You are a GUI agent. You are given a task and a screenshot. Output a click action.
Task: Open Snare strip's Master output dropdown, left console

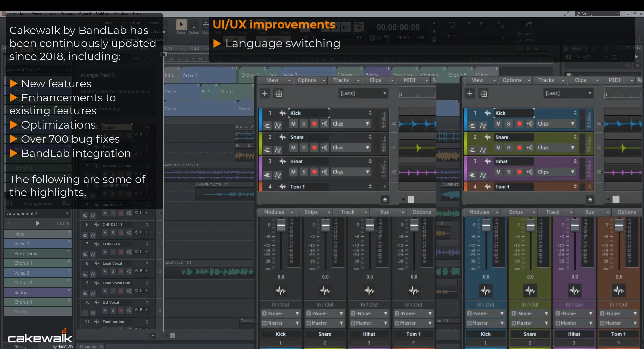(x=325, y=323)
